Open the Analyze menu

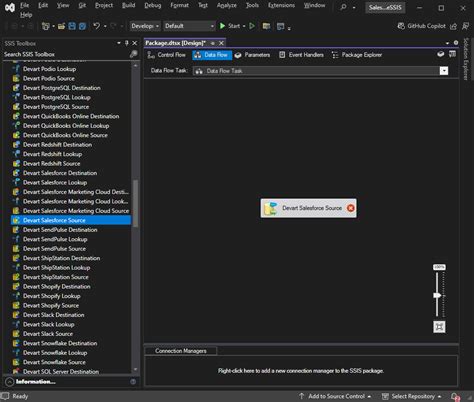coord(227,5)
